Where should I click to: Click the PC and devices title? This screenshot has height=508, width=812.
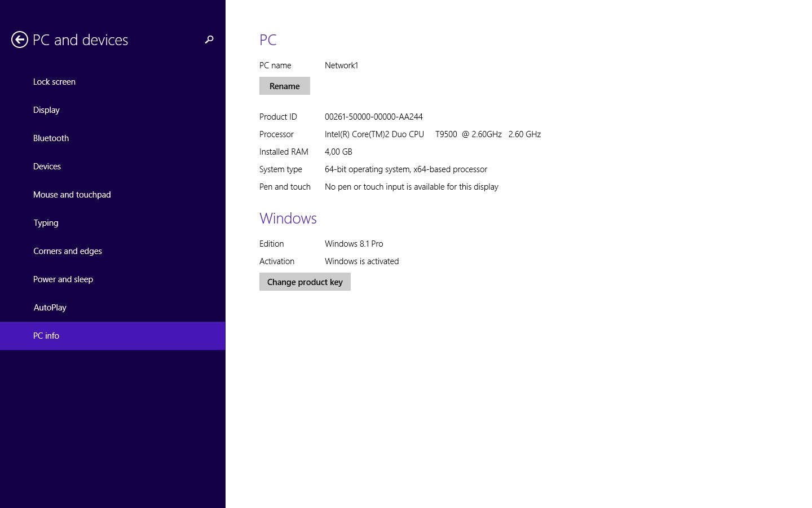(x=81, y=40)
